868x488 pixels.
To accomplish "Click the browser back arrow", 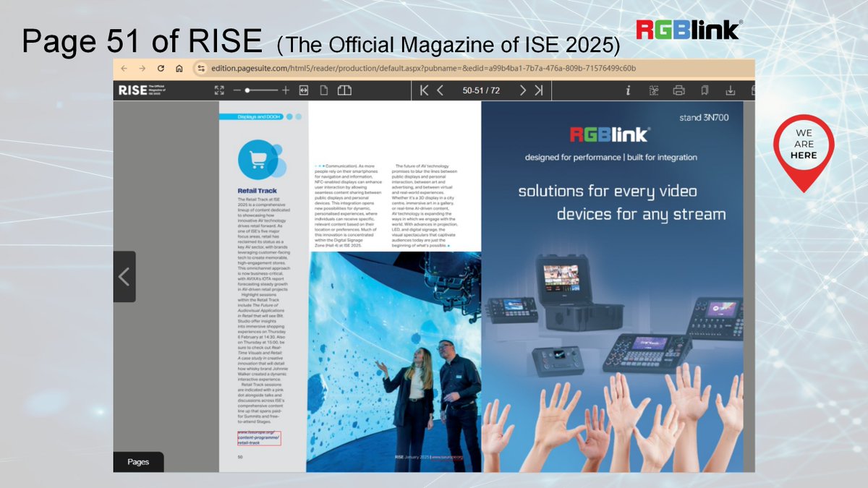I will pos(124,68).
